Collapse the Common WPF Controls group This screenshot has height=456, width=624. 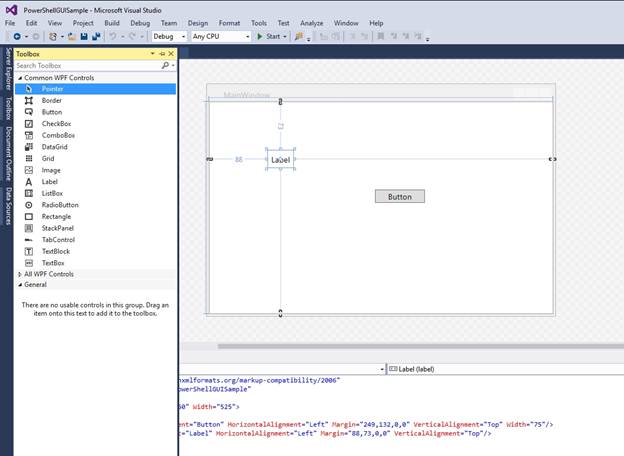click(20, 78)
